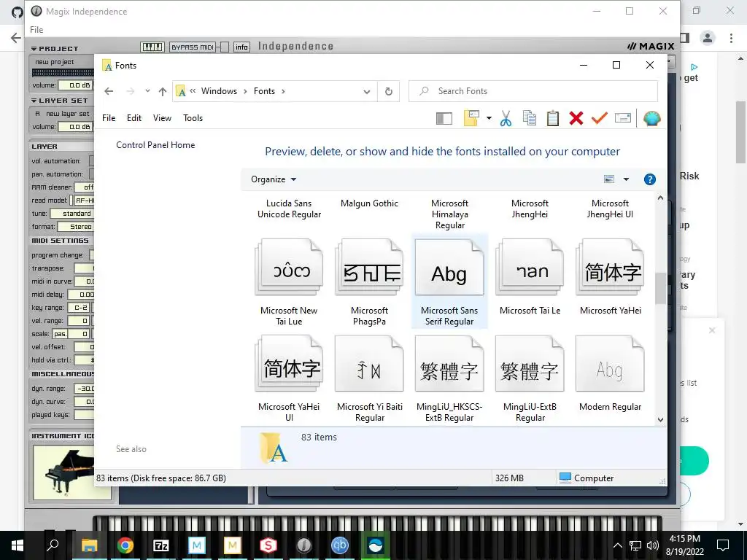
Task: Go up one folder level
Action: coord(163,91)
